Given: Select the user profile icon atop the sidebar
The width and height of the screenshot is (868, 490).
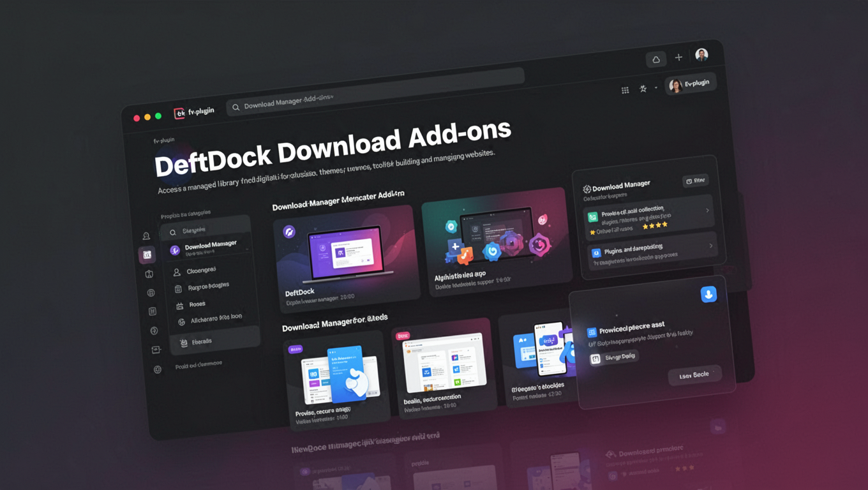Looking at the screenshot, I should tap(146, 235).
